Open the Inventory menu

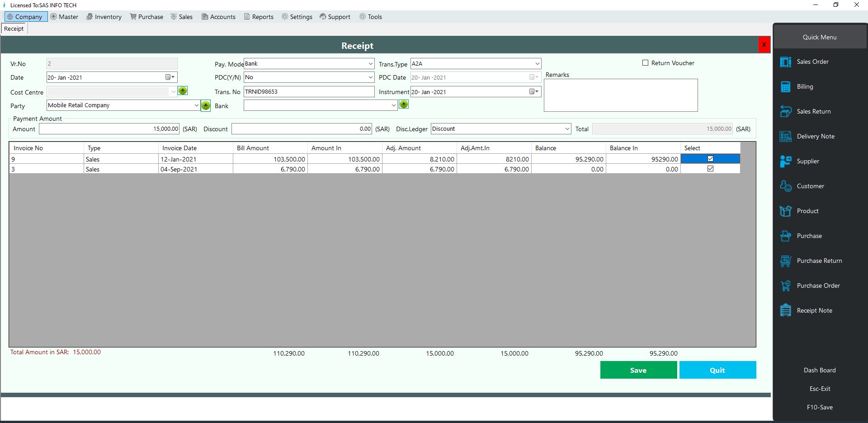(104, 17)
